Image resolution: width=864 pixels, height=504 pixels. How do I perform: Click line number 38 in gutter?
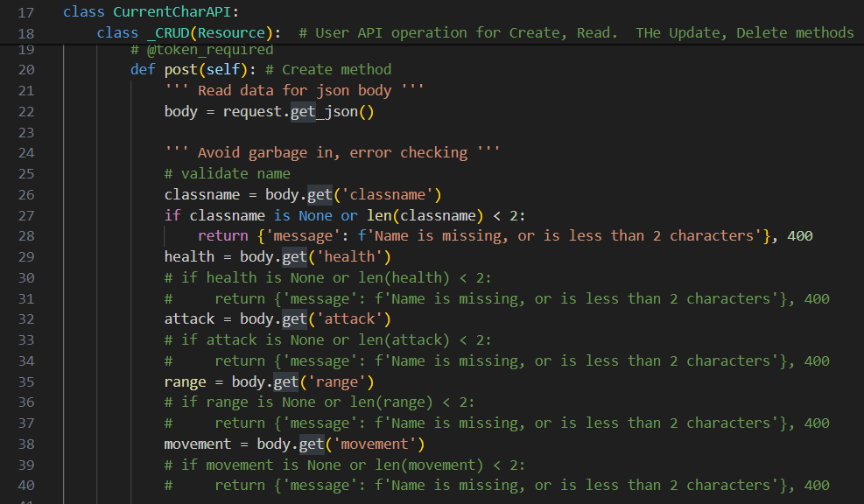[x=26, y=444]
